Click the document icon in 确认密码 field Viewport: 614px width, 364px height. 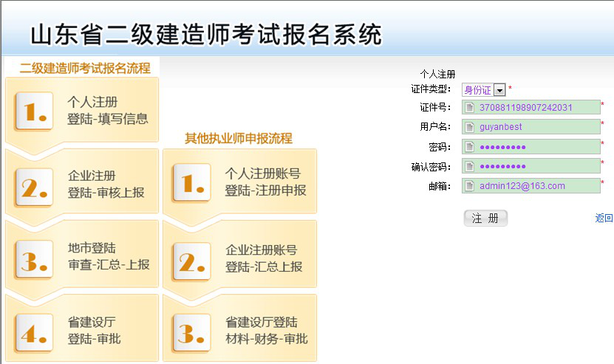(469, 166)
